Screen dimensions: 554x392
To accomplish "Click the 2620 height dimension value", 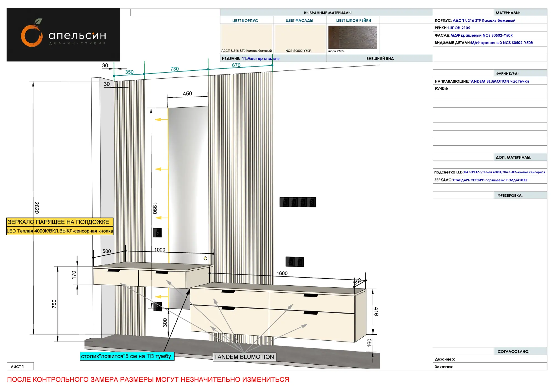I will (37, 208).
